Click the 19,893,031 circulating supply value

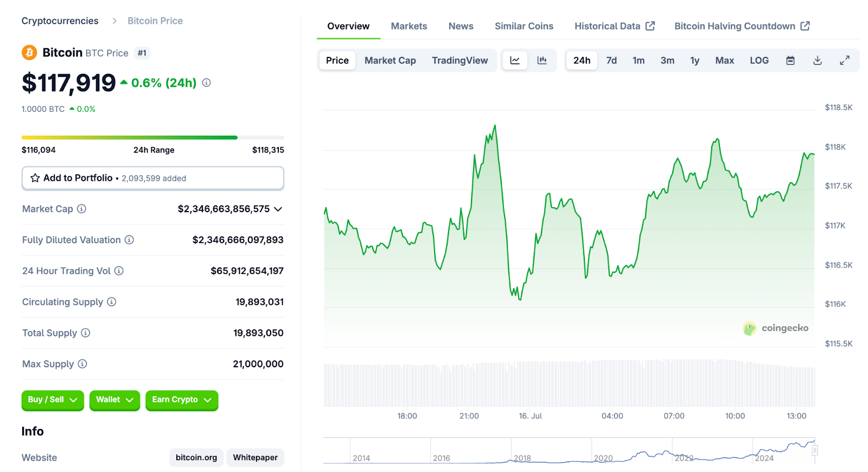[259, 302]
